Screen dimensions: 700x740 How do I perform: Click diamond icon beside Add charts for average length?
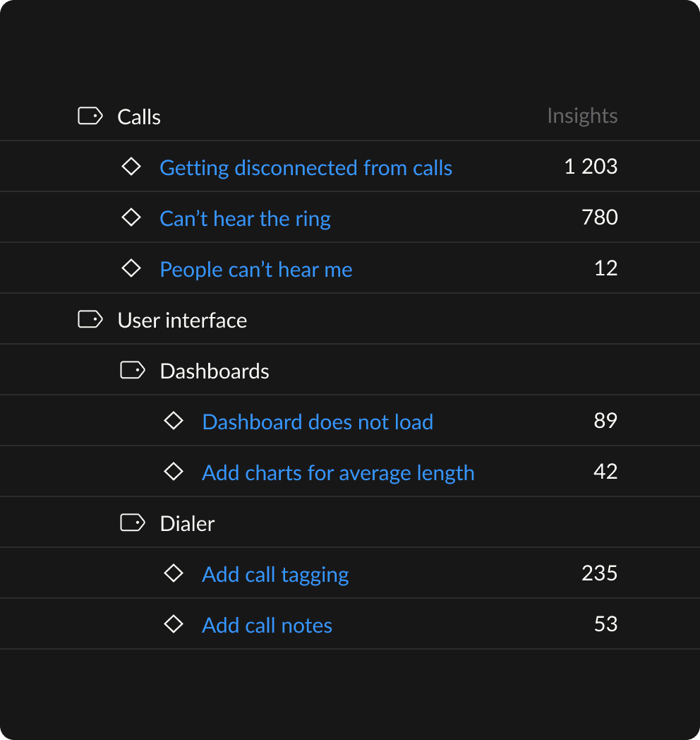coord(174,472)
